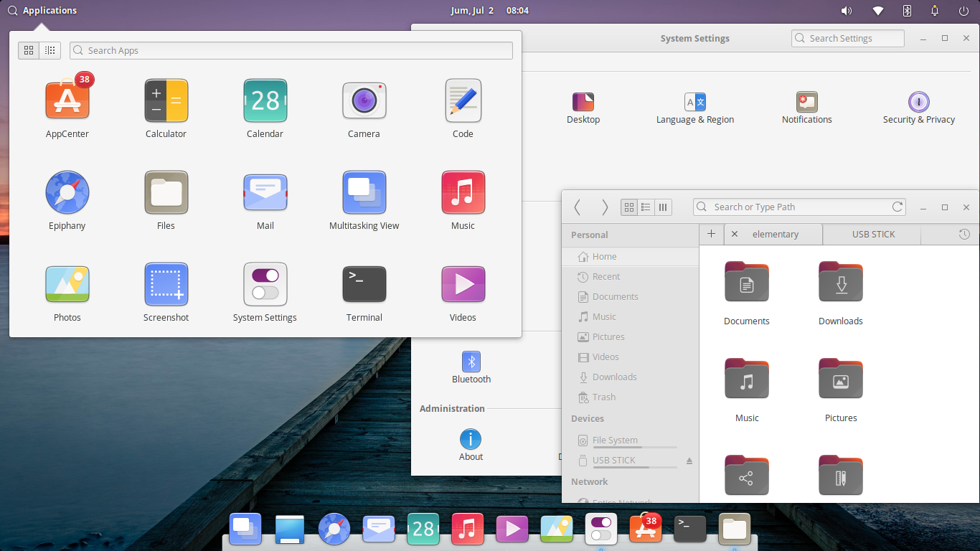Go back in the Files window
Image resolution: width=980 pixels, height=551 pixels.
[x=578, y=207]
